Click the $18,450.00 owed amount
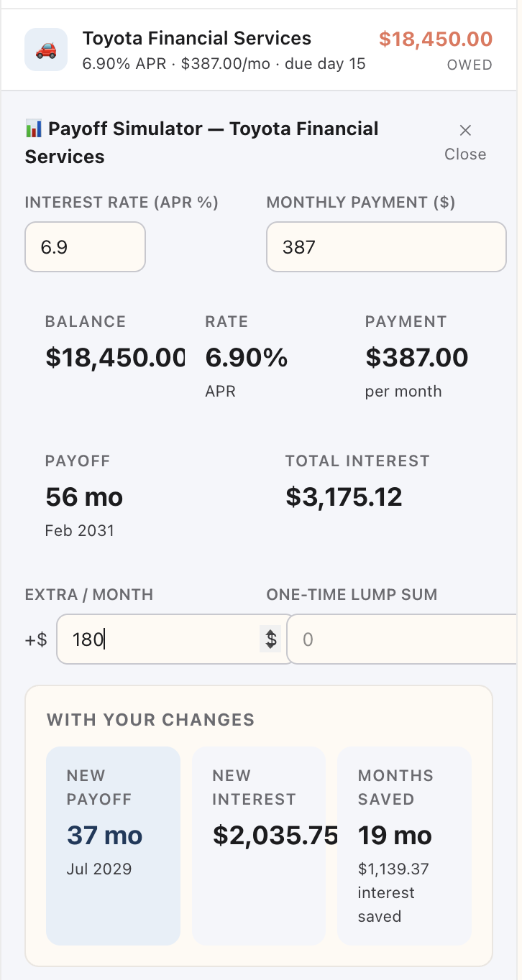 pos(436,40)
